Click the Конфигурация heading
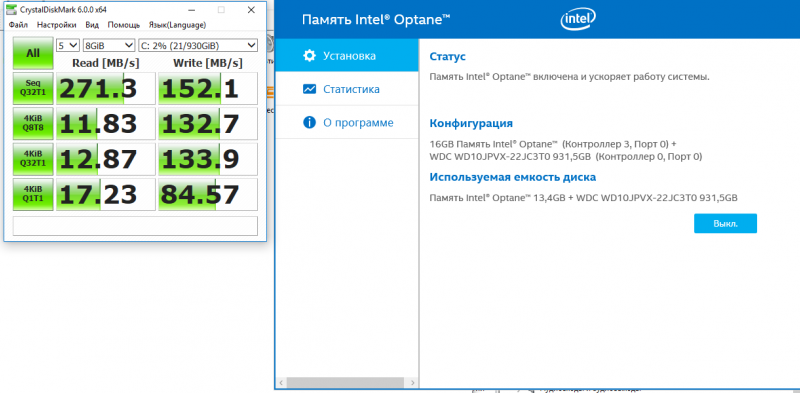 471,124
